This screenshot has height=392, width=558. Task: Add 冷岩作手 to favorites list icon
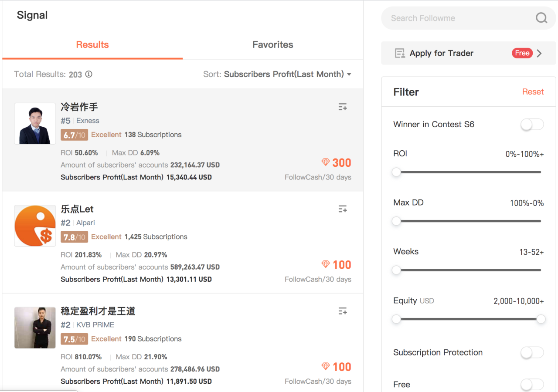(343, 107)
